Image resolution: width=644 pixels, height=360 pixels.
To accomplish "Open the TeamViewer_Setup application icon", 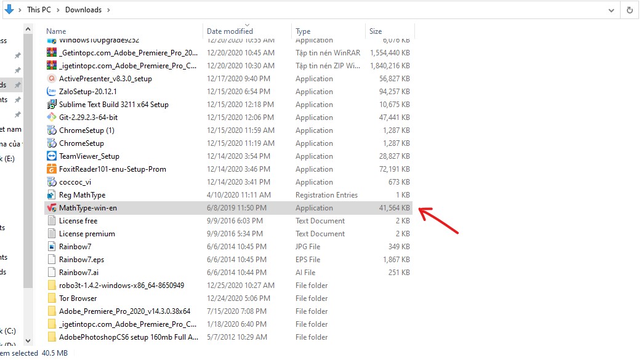I will 51,156.
